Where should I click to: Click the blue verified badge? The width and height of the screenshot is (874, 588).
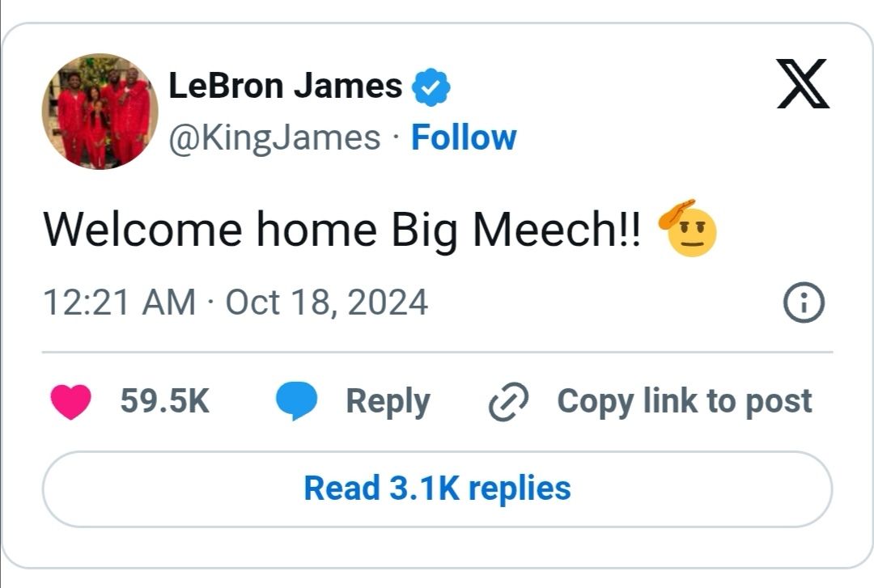432,87
